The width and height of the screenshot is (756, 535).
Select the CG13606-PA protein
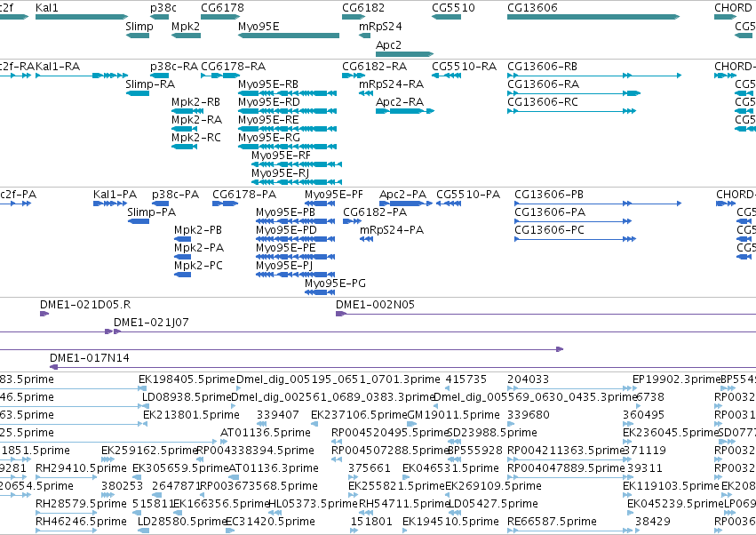(573, 221)
